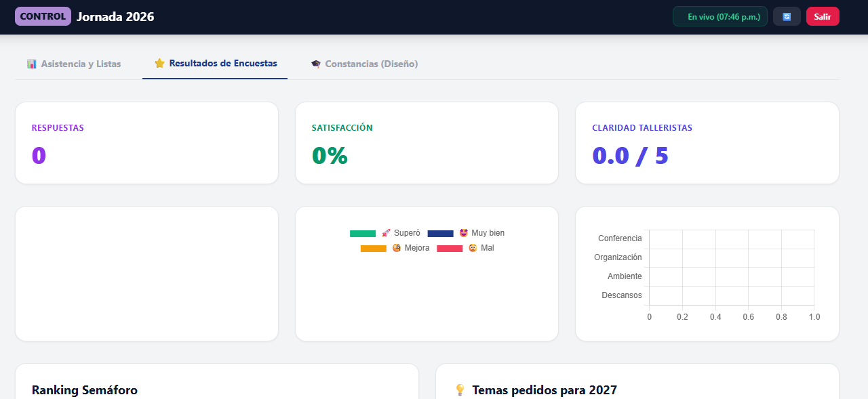Image resolution: width=868 pixels, height=399 pixels.
Task: Toggle the dark blue Muy bien legend swatch
Action: point(441,233)
